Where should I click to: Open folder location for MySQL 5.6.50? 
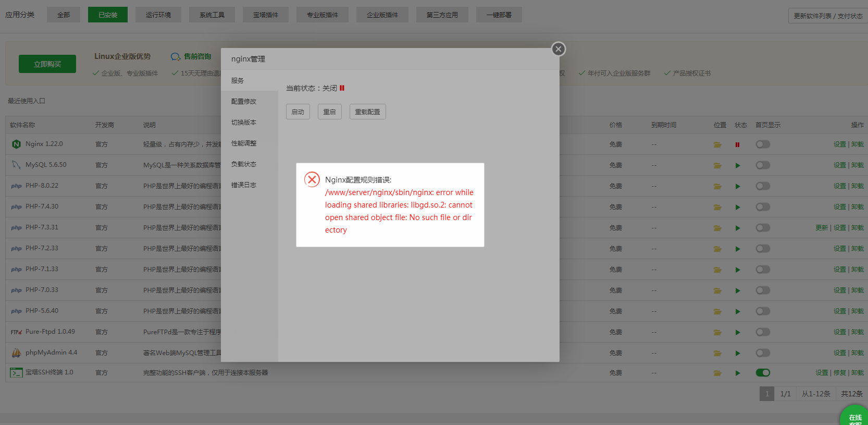pyautogui.click(x=717, y=165)
